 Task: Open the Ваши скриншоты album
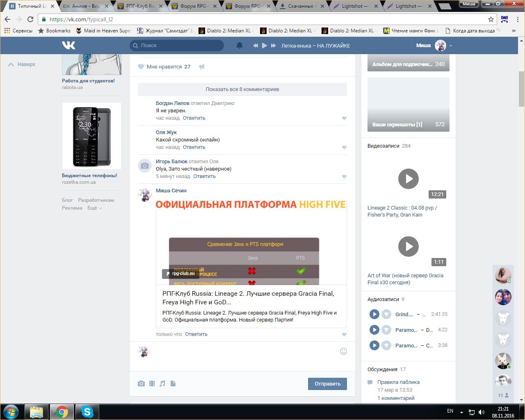coord(409,105)
